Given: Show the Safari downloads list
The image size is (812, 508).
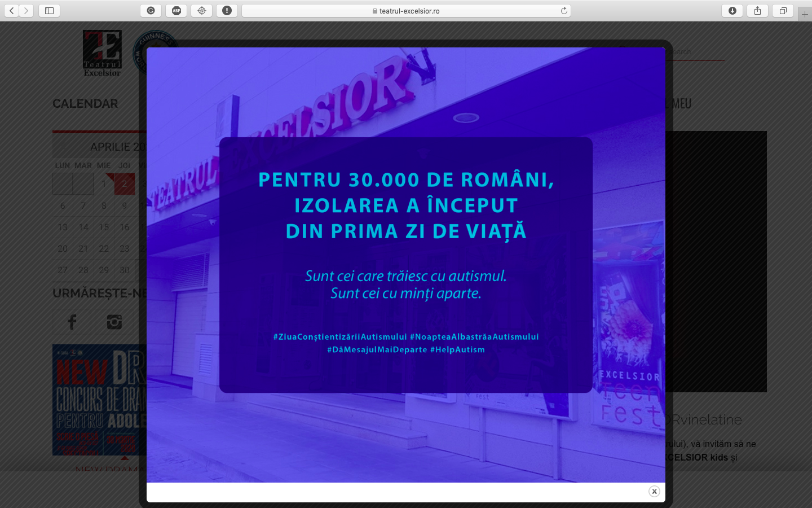Looking at the screenshot, I should point(732,11).
